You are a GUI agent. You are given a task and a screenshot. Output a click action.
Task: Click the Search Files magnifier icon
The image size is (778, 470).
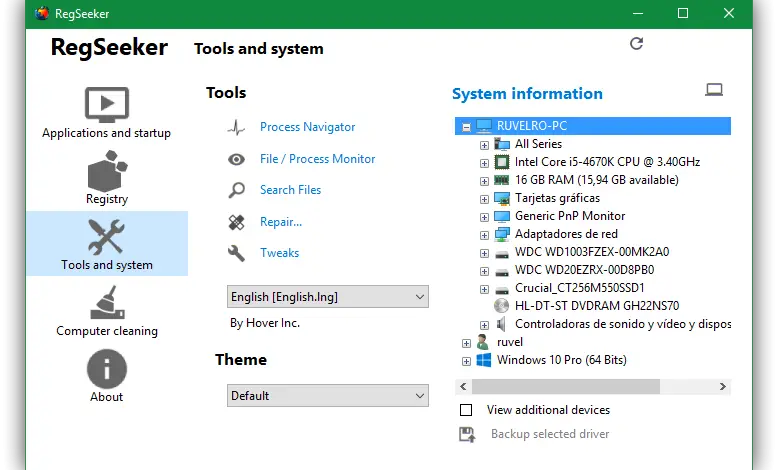(x=237, y=190)
